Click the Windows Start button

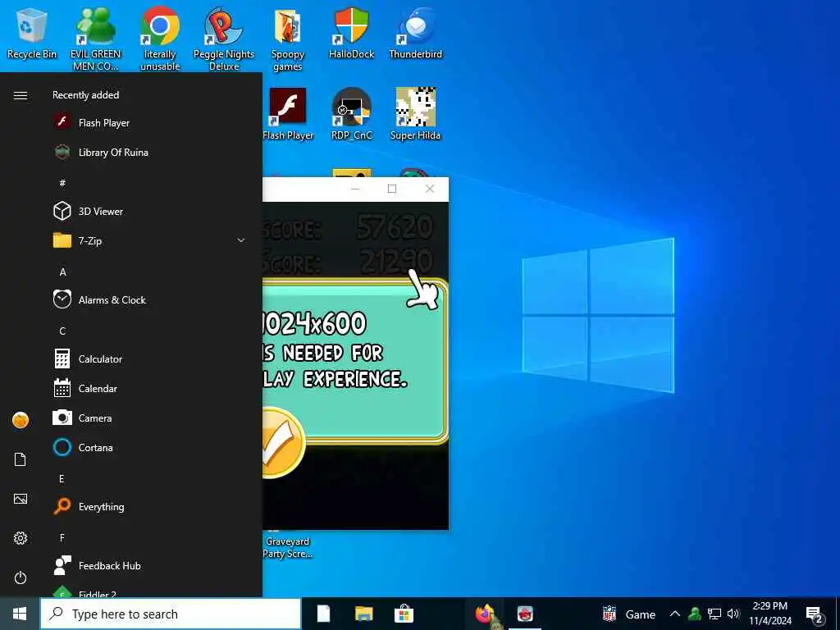click(20, 614)
